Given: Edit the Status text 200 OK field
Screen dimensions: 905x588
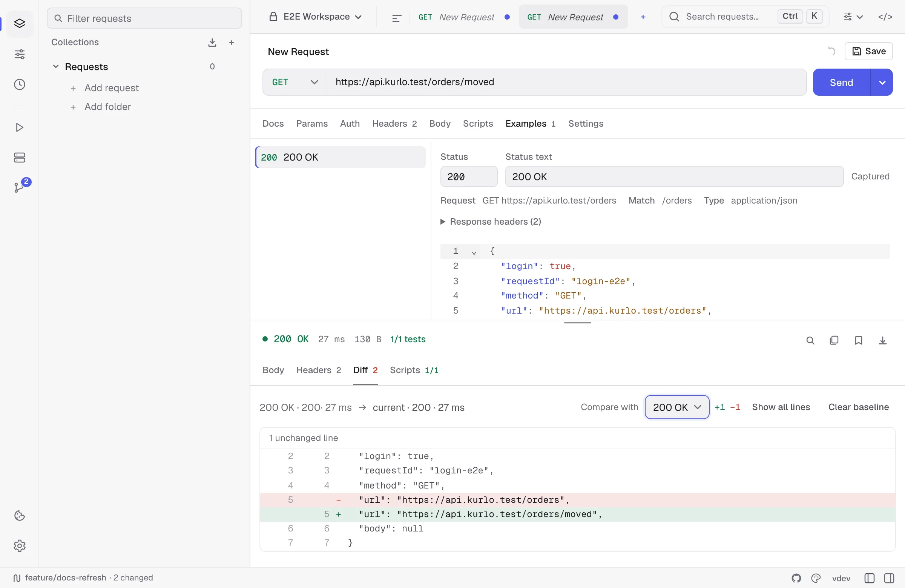Looking at the screenshot, I should pos(674,176).
